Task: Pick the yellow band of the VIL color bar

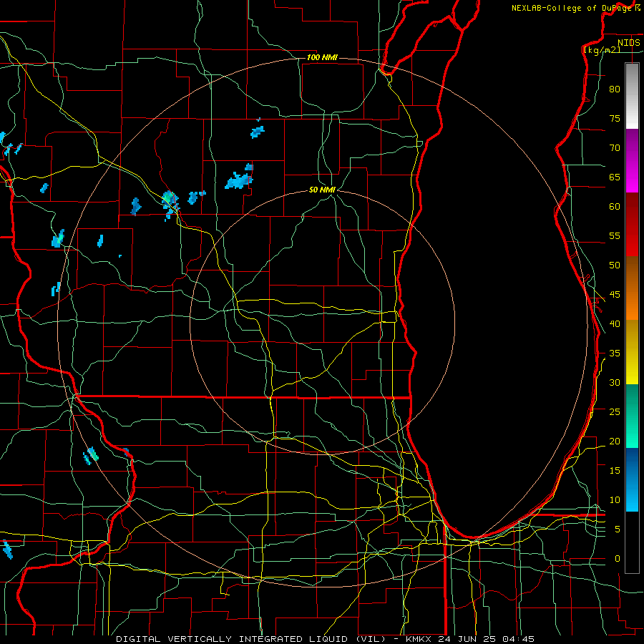Action: coord(632,352)
